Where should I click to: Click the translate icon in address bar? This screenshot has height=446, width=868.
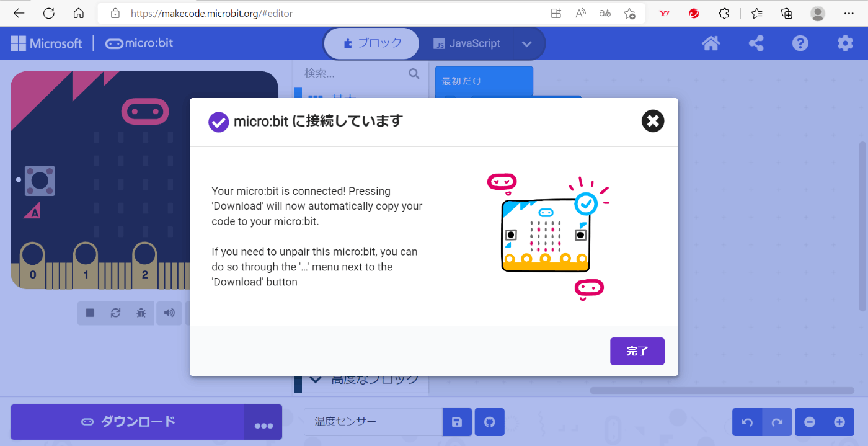pyautogui.click(x=605, y=13)
